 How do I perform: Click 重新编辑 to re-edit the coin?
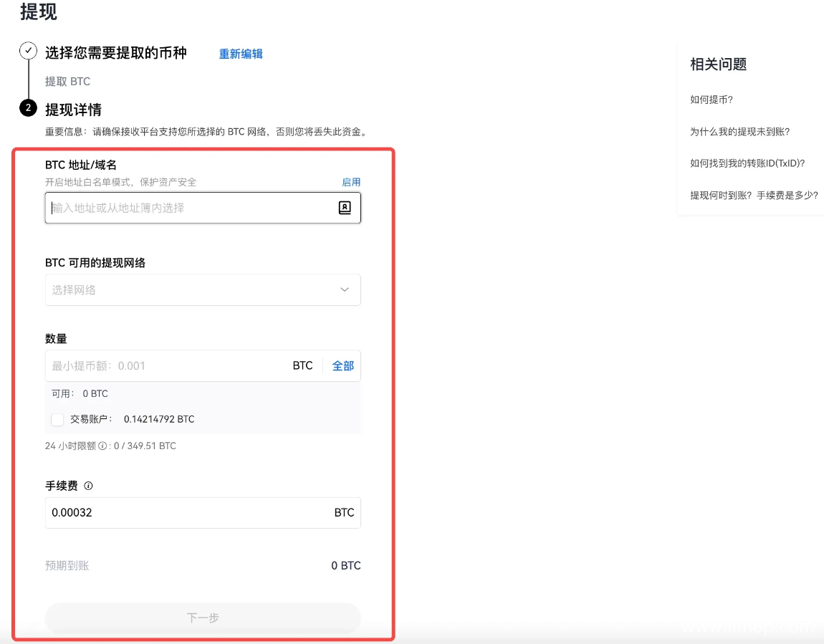pos(241,54)
